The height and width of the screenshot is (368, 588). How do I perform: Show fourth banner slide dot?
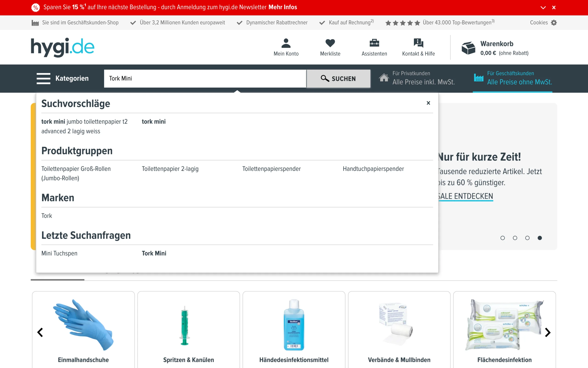(540, 238)
